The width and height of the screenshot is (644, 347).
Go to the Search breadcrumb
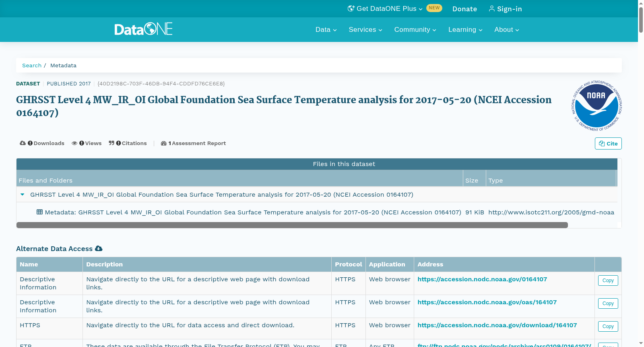(x=32, y=65)
